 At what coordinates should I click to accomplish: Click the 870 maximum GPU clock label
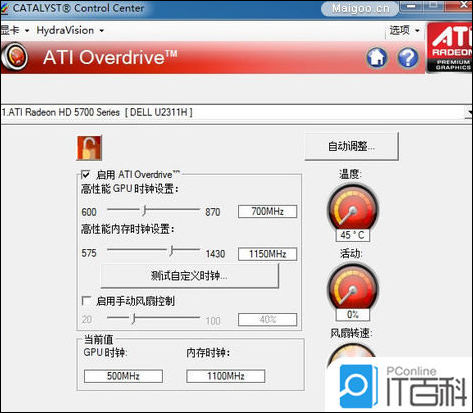(212, 212)
